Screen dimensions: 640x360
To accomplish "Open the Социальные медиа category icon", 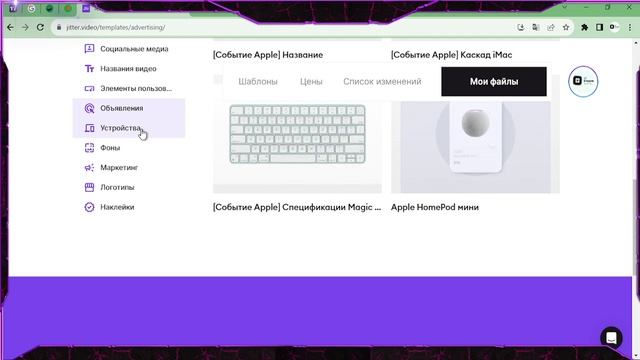I will tap(89, 49).
